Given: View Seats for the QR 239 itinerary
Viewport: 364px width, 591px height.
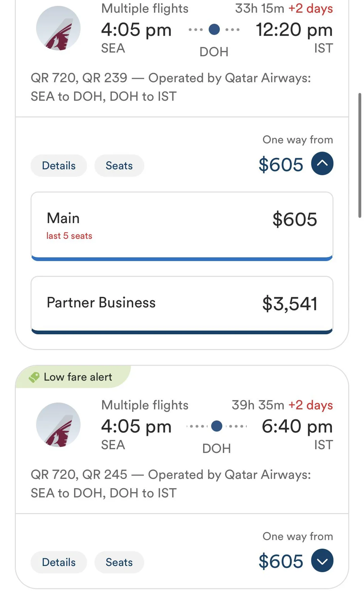Looking at the screenshot, I should [x=119, y=166].
